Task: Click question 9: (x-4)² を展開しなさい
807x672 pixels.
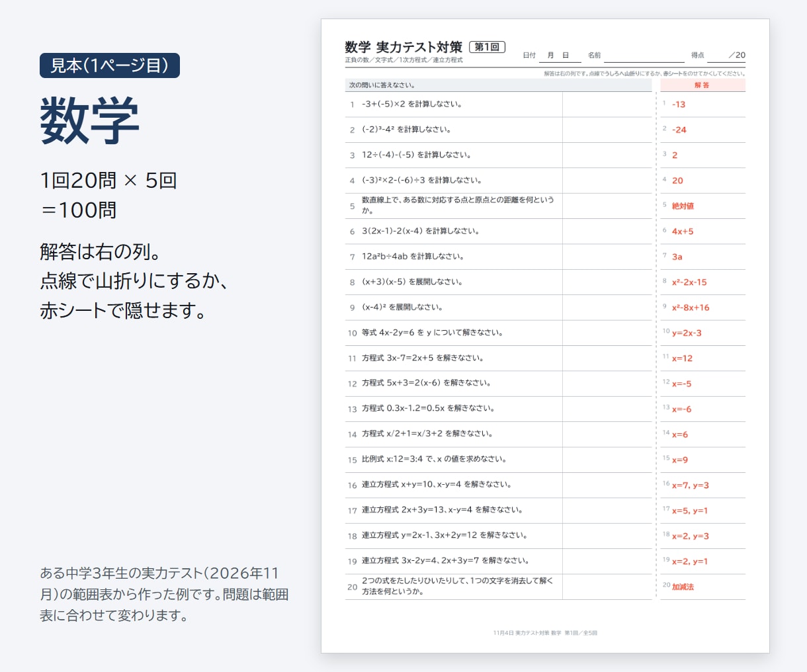Action: (402, 308)
